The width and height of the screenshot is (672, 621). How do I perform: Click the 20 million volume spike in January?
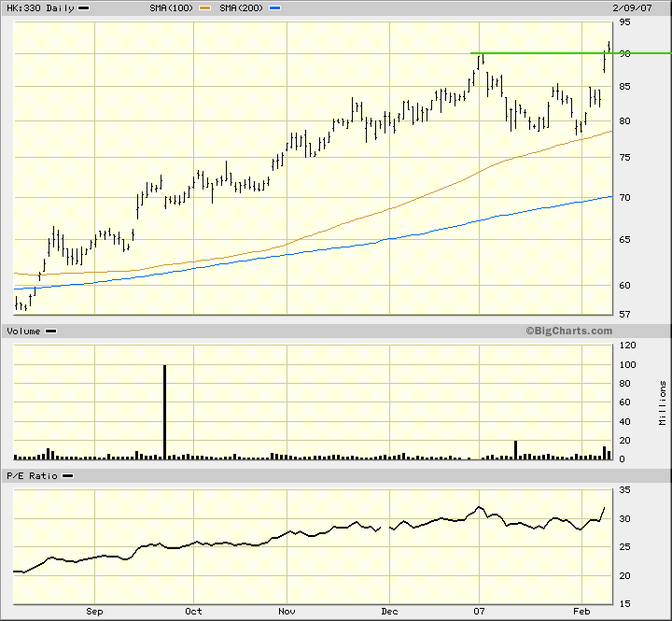click(x=515, y=450)
